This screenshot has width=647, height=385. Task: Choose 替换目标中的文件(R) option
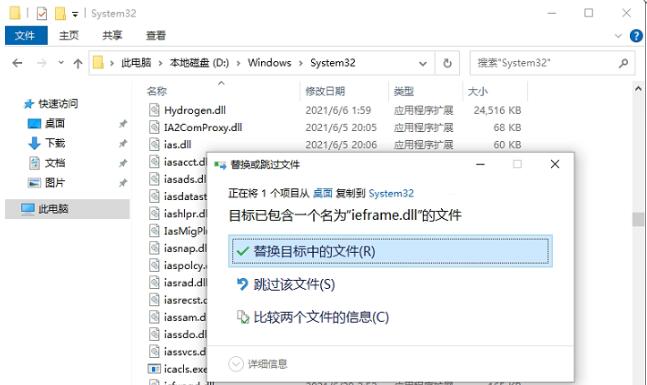(390, 251)
